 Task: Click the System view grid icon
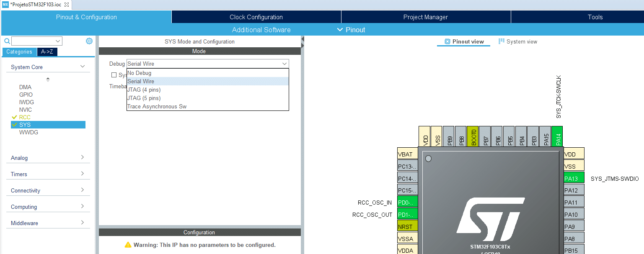(x=502, y=41)
